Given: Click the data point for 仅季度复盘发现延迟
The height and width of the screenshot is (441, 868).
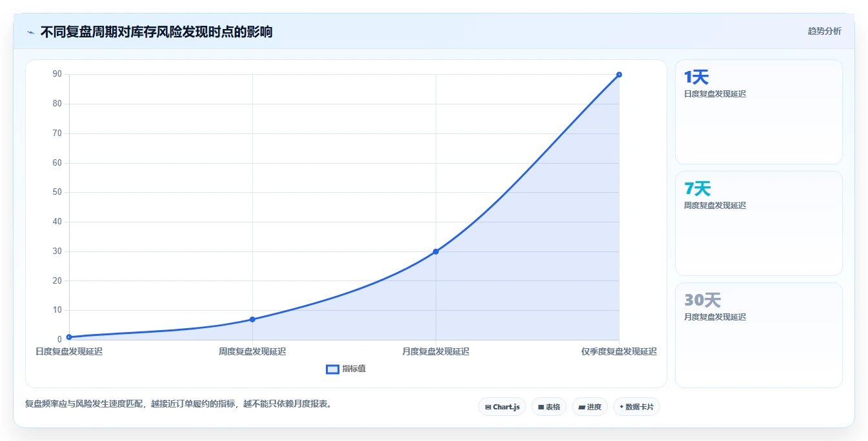Looking at the screenshot, I should tap(619, 75).
